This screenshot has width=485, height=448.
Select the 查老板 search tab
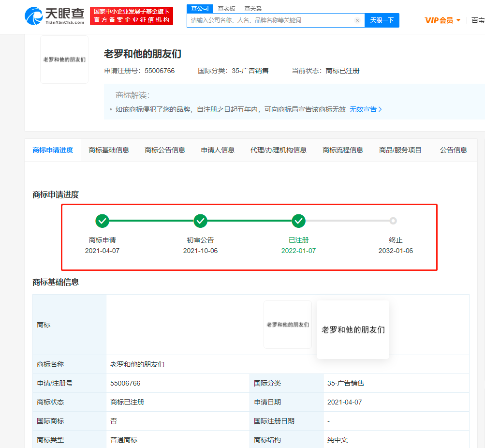[226, 9]
